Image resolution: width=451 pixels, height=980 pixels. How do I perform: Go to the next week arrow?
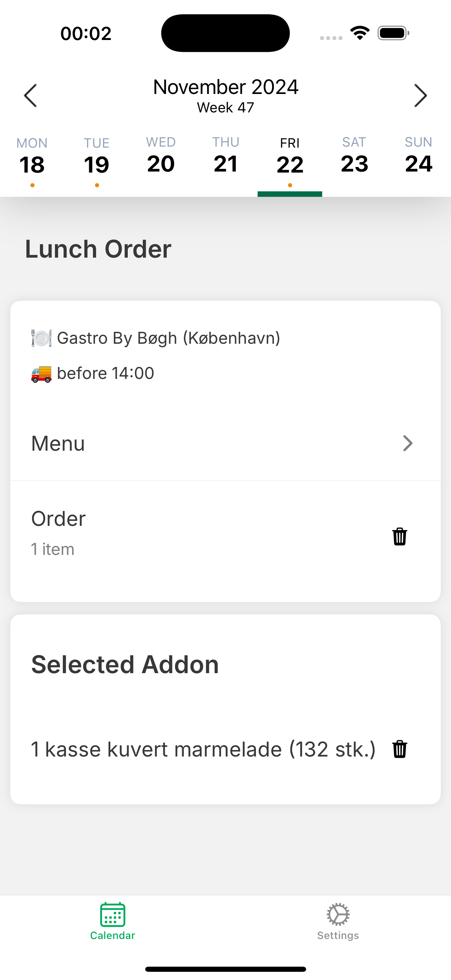(x=420, y=95)
